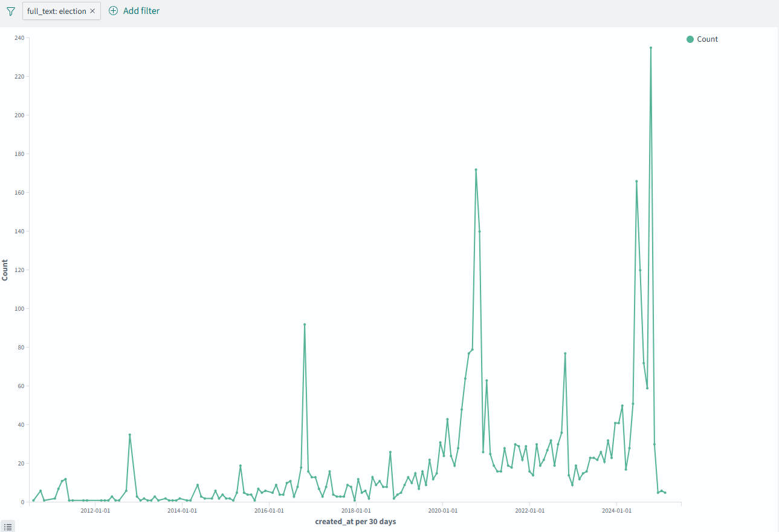The height and width of the screenshot is (532, 779).
Task: Click the green Count legend dot
Action: click(690, 39)
